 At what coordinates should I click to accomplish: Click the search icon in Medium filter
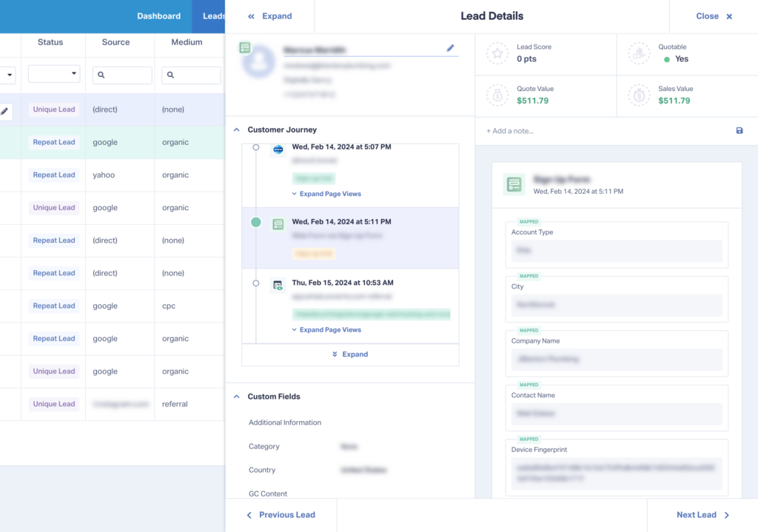click(170, 75)
